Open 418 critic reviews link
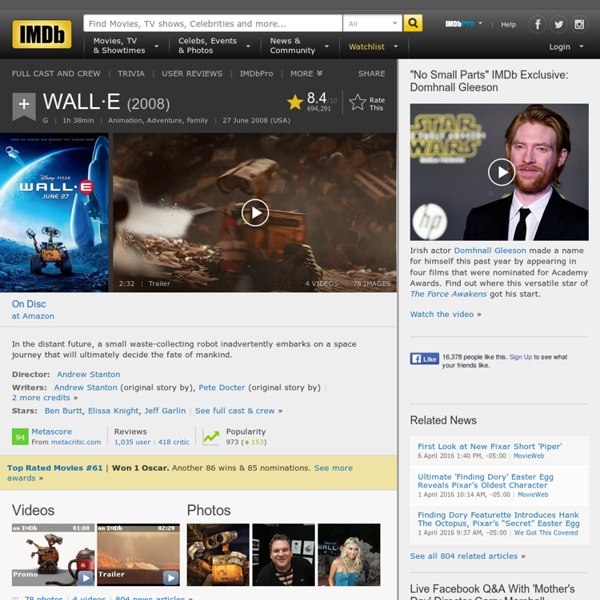The width and height of the screenshot is (600, 600). point(174,442)
